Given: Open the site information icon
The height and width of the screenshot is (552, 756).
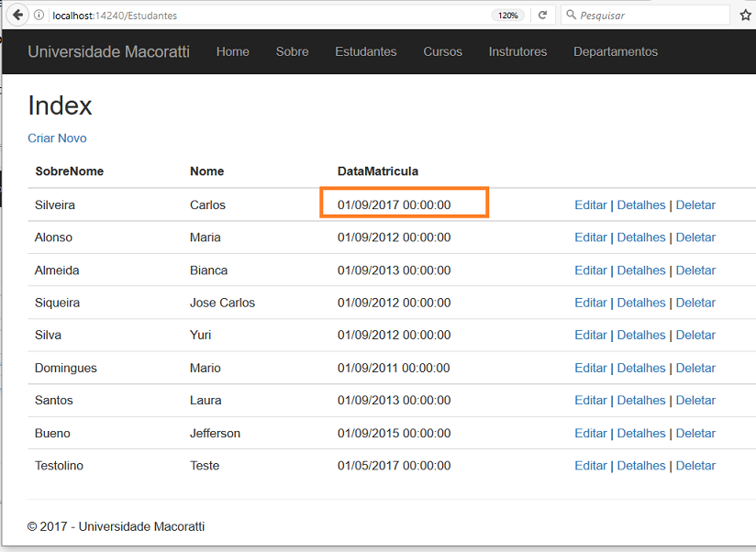Looking at the screenshot, I should (x=39, y=15).
